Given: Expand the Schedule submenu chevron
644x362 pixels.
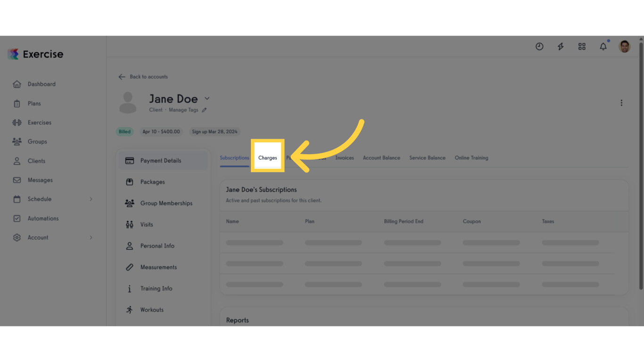Looking at the screenshot, I should tap(91, 199).
